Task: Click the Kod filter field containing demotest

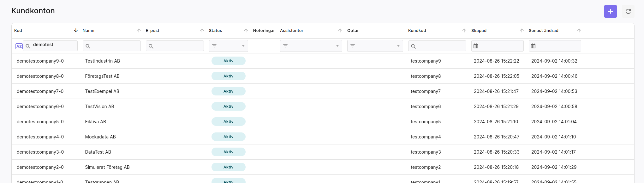Action: click(54, 45)
